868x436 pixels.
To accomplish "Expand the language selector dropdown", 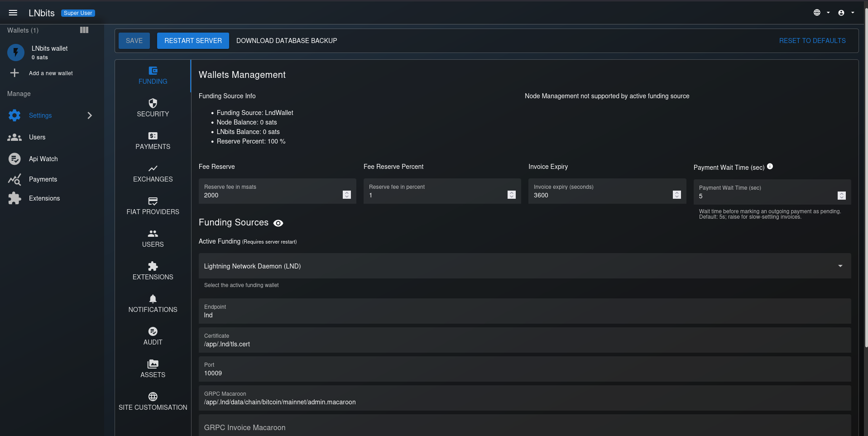I will pos(820,12).
